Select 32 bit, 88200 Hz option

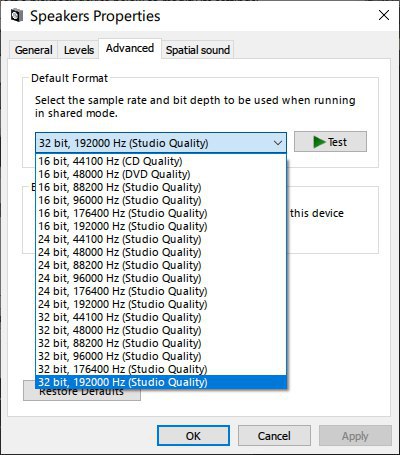click(x=161, y=343)
